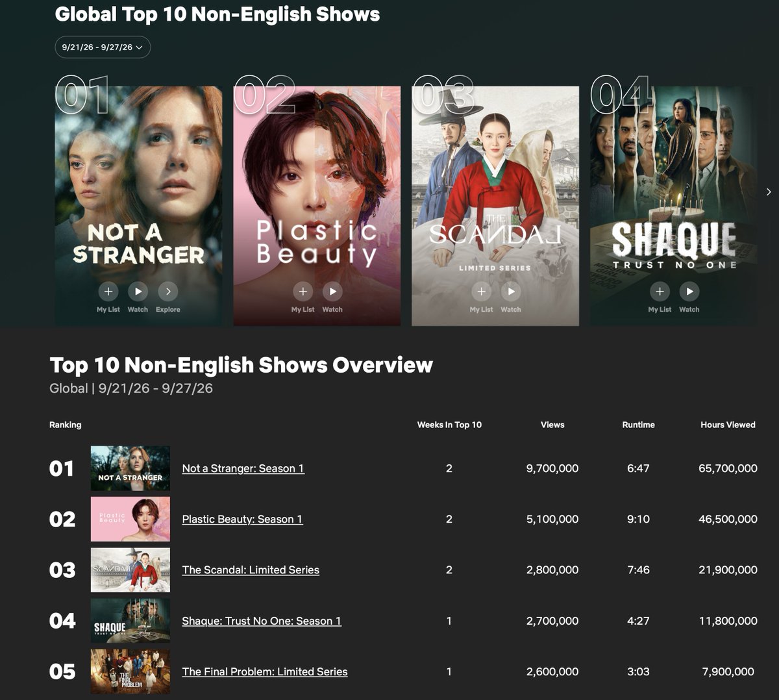The height and width of the screenshot is (700, 779).
Task: Click the 46,500,000 hours viewed value
Action: click(x=728, y=519)
